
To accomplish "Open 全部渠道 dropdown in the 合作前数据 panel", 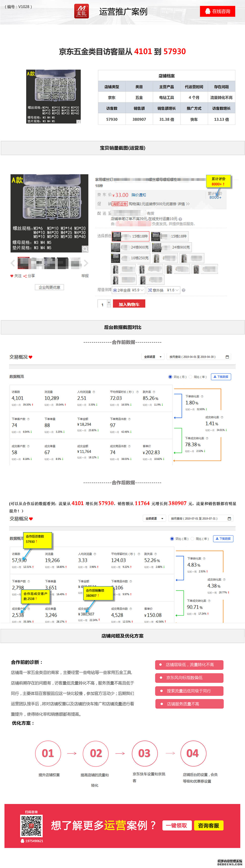I will click(x=153, y=357).
